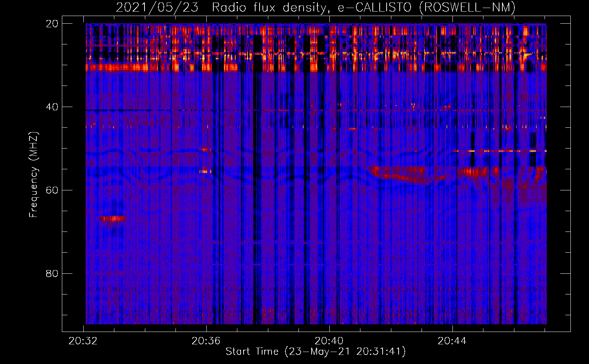Click the 80 frequency tick label
This screenshot has width=589, height=364.
(x=52, y=273)
